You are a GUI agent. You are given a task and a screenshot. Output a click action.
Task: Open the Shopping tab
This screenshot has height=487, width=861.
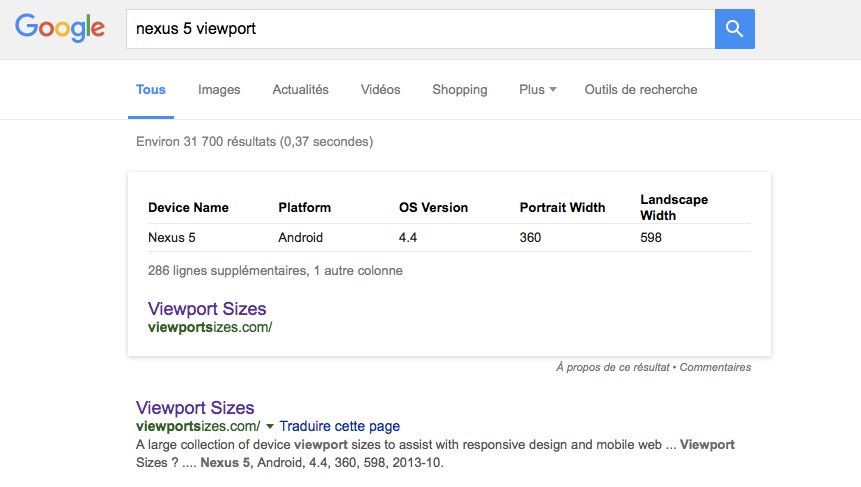point(459,90)
